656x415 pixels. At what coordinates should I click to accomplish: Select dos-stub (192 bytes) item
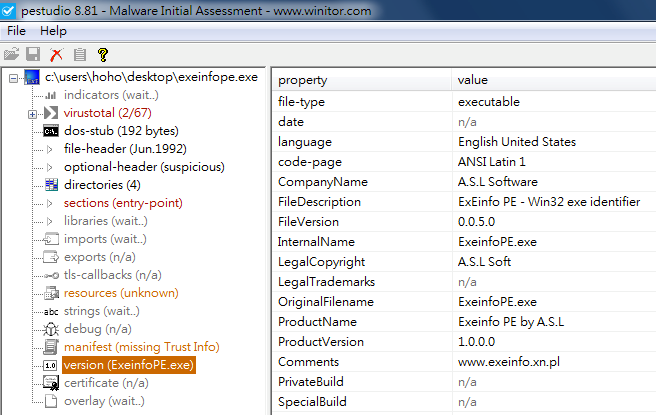121,131
